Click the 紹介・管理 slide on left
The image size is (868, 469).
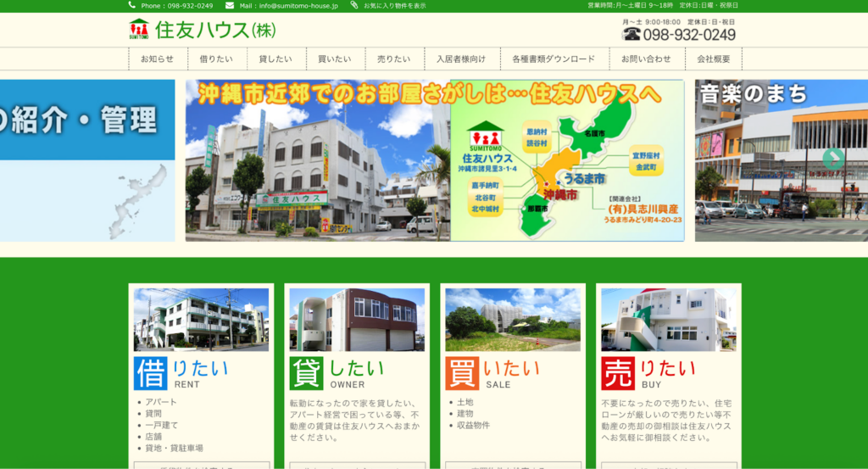(87, 160)
